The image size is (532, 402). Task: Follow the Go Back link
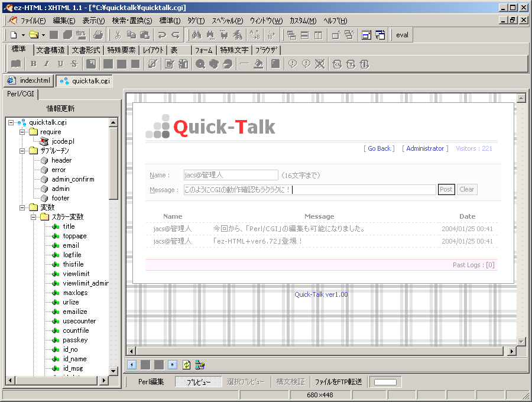pyautogui.click(x=379, y=148)
